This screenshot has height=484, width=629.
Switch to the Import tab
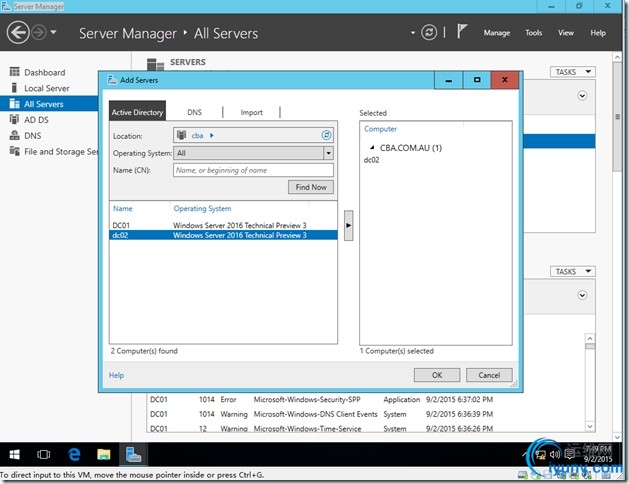(x=252, y=112)
